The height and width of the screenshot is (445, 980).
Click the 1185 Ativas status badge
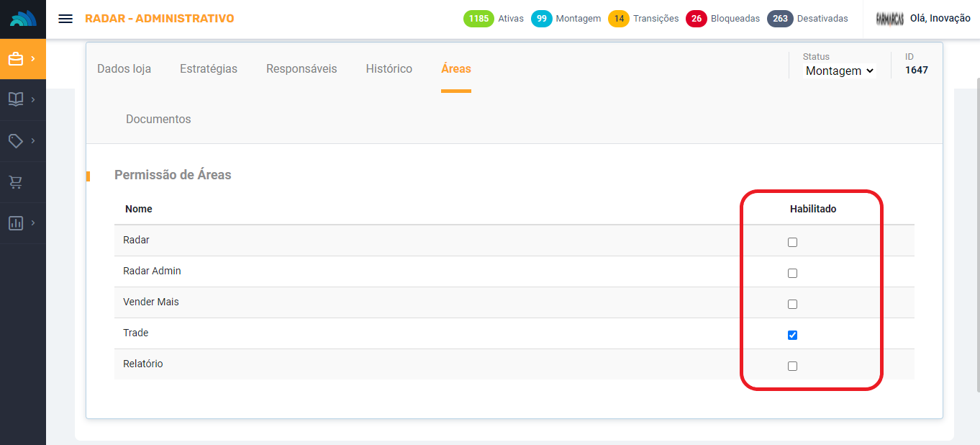[477, 19]
